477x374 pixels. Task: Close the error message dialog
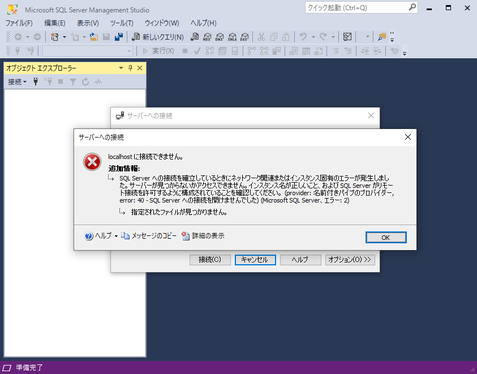pyautogui.click(x=408, y=137)
